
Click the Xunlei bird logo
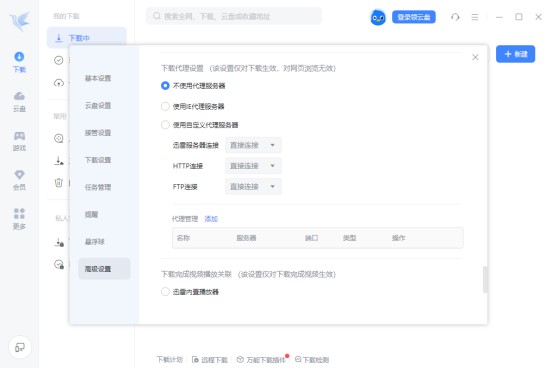click(20, 21)
